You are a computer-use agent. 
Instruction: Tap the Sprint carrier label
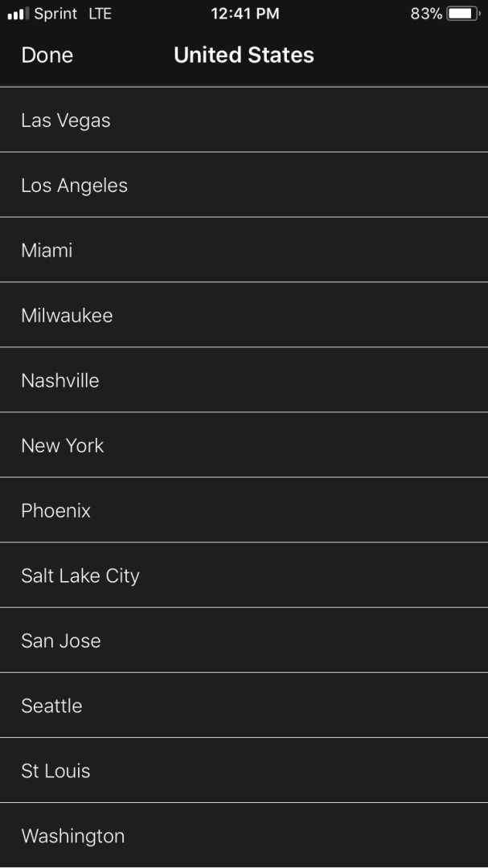(x=55, y=14)
